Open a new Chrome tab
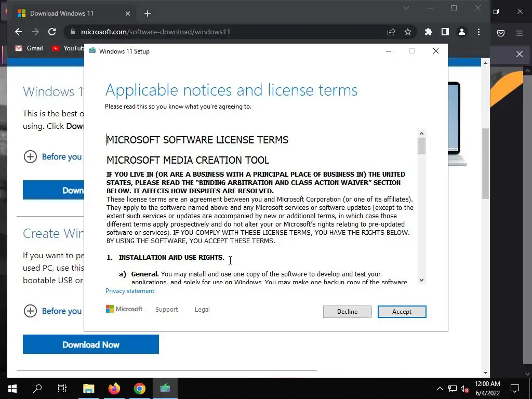Viewport: 532px width, 399px height. click(x=147, y=14)
